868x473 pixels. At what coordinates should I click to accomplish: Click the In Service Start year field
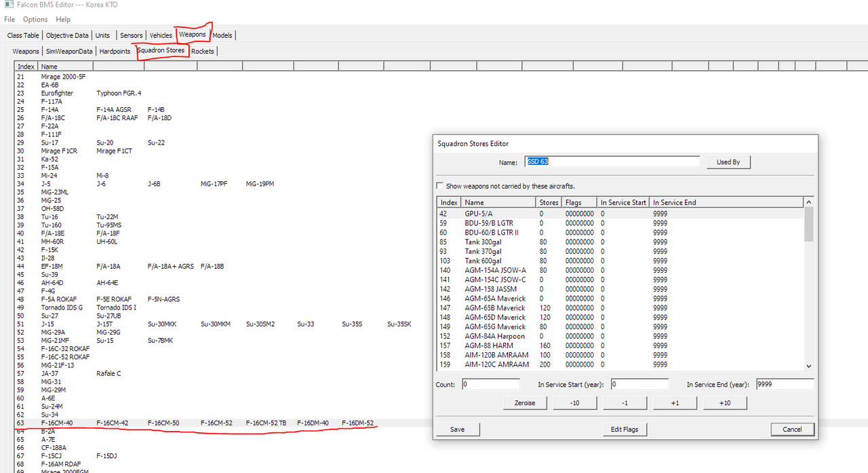click(x=639, y=384)
